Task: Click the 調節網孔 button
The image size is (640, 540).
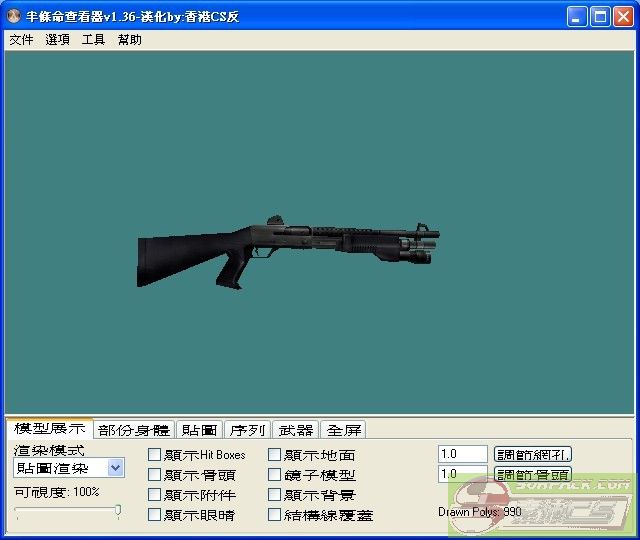Action: point(533,455)
